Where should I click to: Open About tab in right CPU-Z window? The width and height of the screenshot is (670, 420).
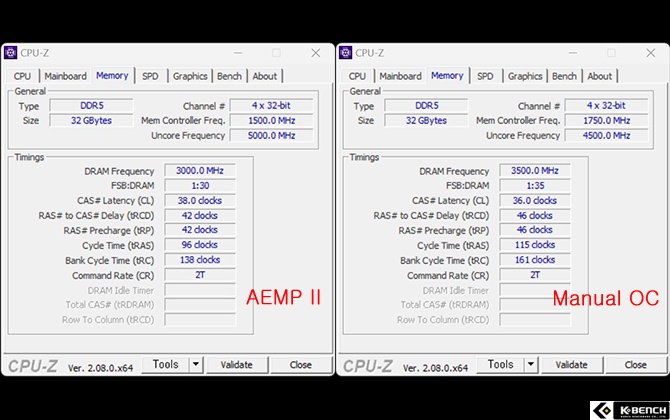(x=600, y=76)
